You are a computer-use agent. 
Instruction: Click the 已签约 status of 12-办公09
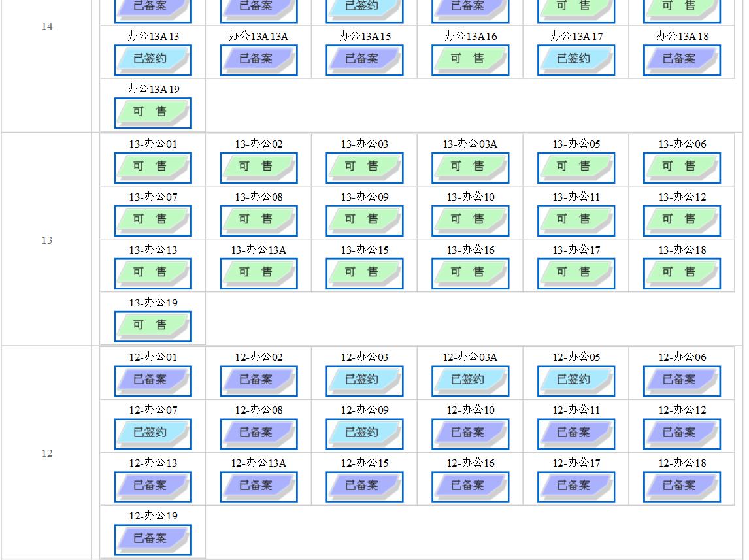click(x=364, y=433)
